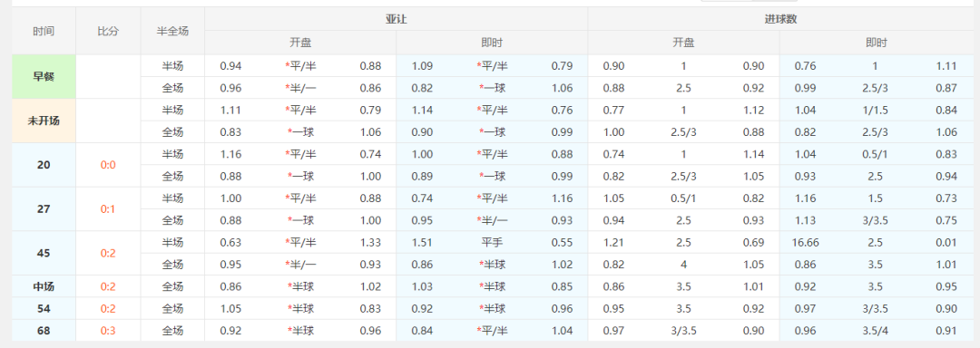The width and height of the screenshot is (980, 348).
Task: Select the 3.5/4 goal line cell
Action: (x=876, y=331)
